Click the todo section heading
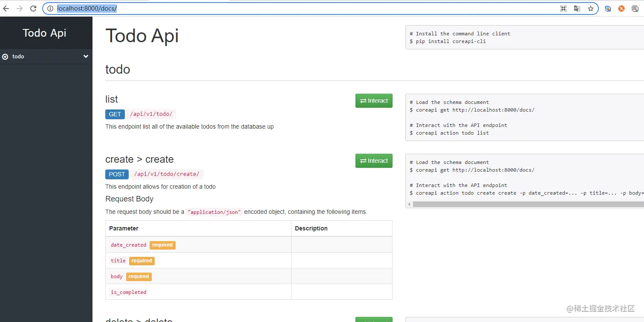The image size is (644, 322). pos(118,69)
